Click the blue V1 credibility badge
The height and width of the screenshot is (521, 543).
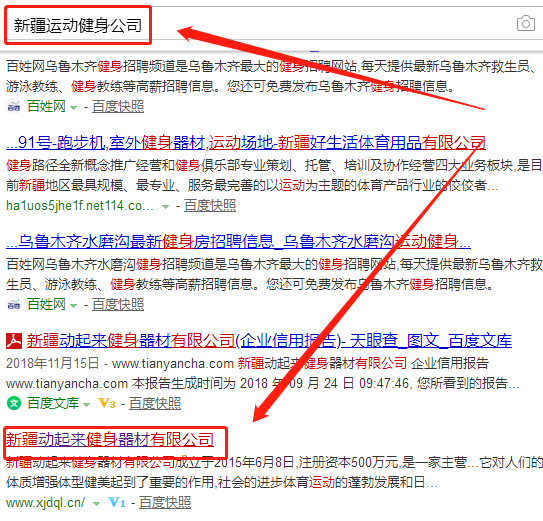pyautogui.click(x=117, y=502)
